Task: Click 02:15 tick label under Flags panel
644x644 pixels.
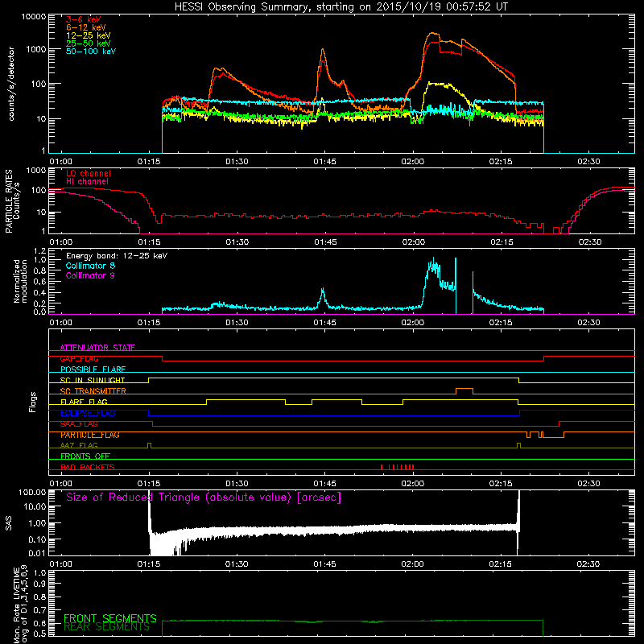Action: click(501, 484)
